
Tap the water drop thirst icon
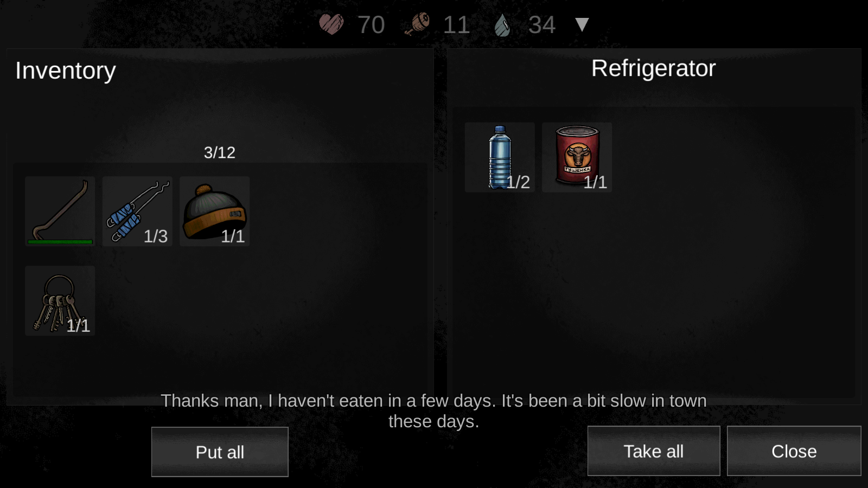coord(502,25)
